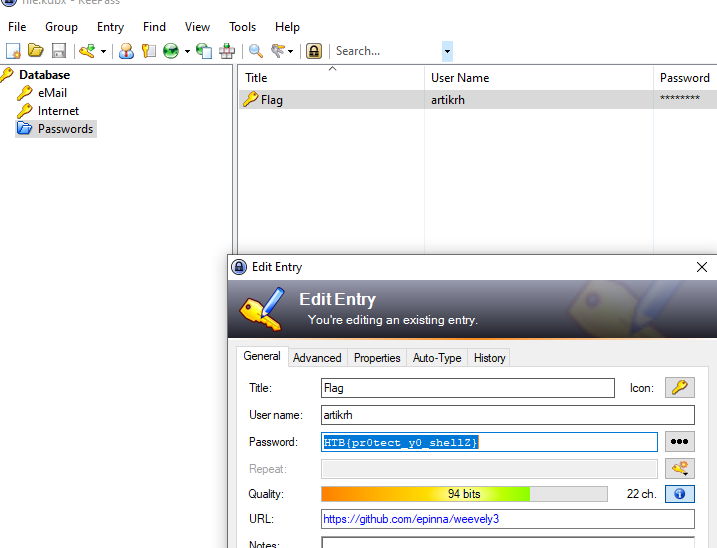Select the Database root group
Image resolution: width=717 pixels, height=548 pixels.
[x=44, y=75]
